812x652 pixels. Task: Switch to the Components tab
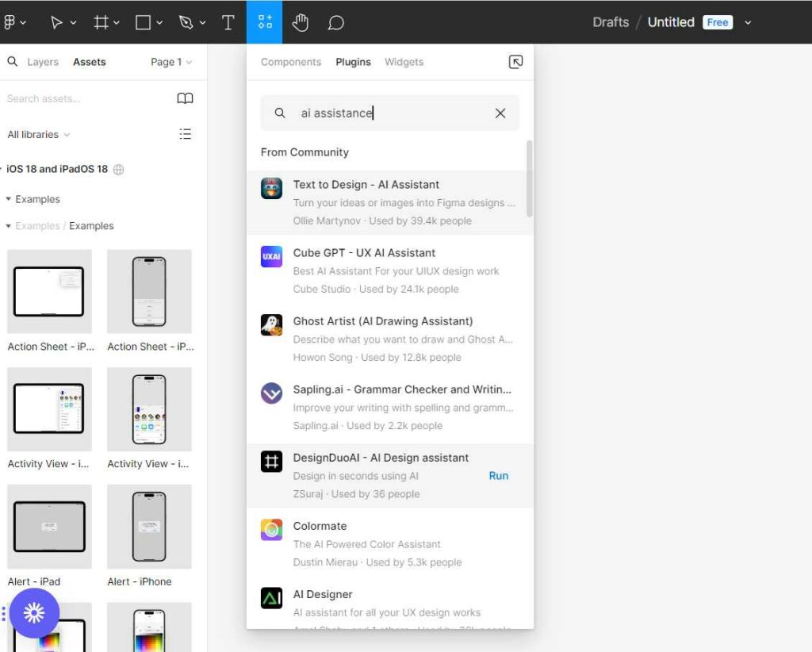tap(290, 61)
